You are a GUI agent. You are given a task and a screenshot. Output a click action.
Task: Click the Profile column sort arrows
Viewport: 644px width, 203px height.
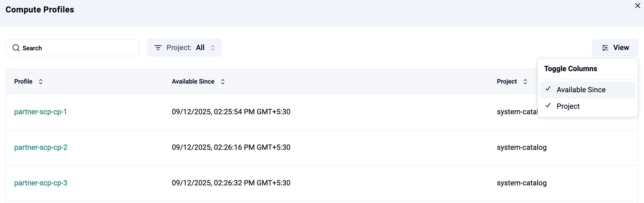point(41,82)
